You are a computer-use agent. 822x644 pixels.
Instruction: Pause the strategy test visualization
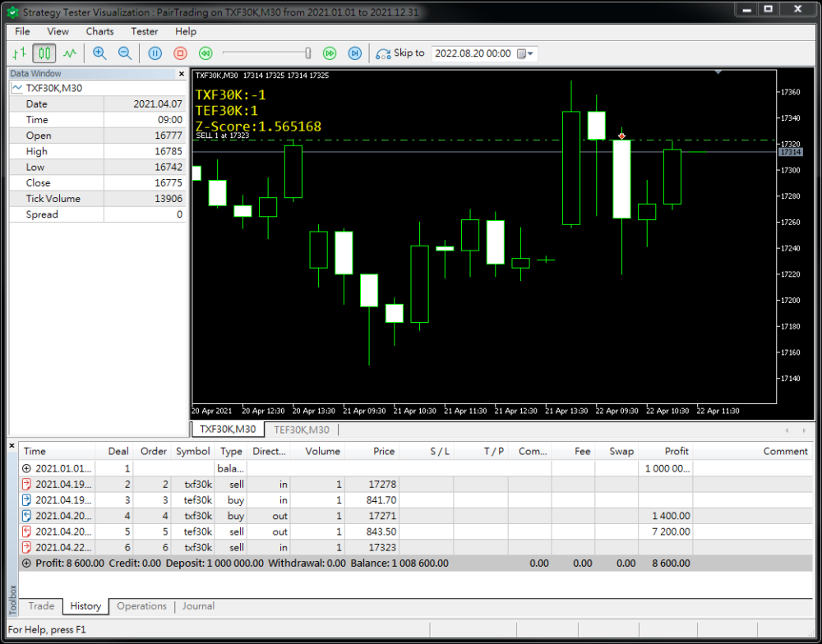155,53
